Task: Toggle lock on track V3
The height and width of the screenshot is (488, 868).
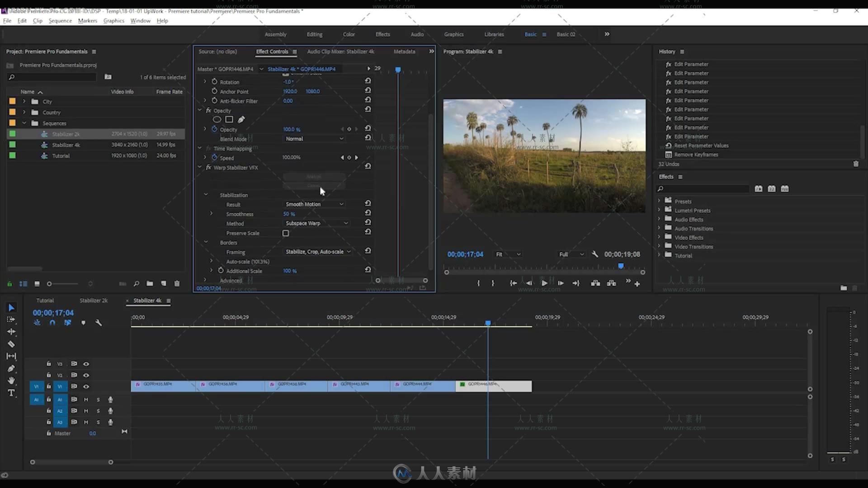Action: click(x=48, y=363)
